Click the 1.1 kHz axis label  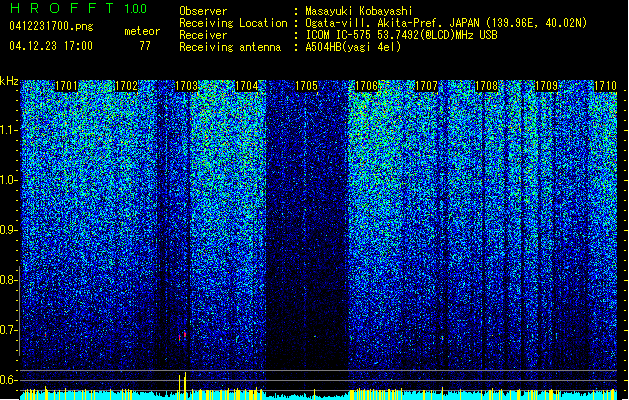[9, 130]
